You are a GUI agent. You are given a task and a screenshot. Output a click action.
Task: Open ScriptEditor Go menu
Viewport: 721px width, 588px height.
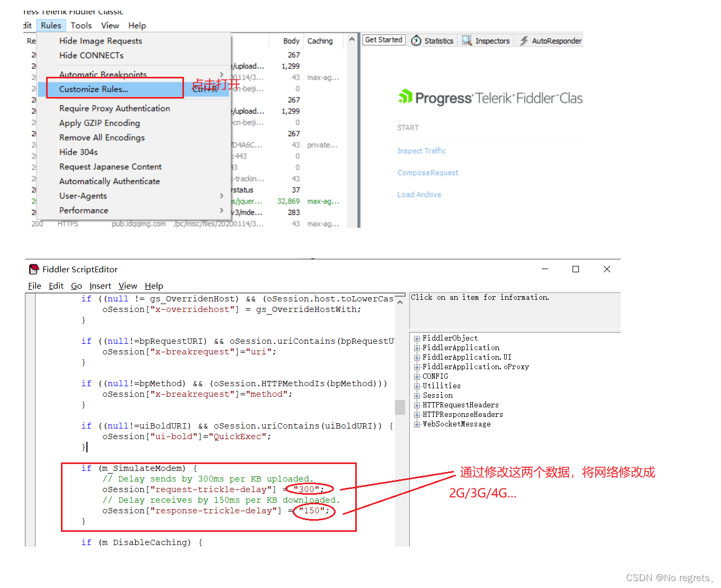click(x=76, y=286)
